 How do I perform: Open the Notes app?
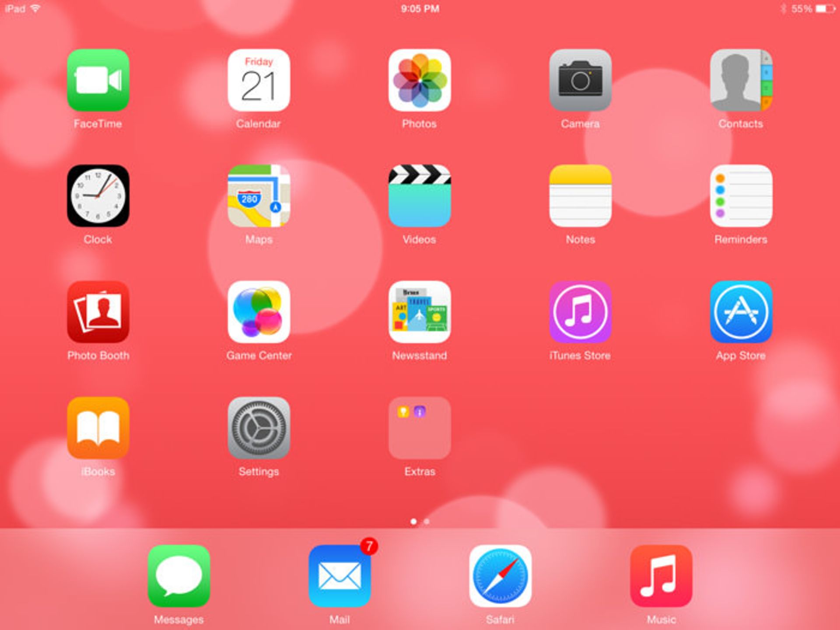point(580,196)
